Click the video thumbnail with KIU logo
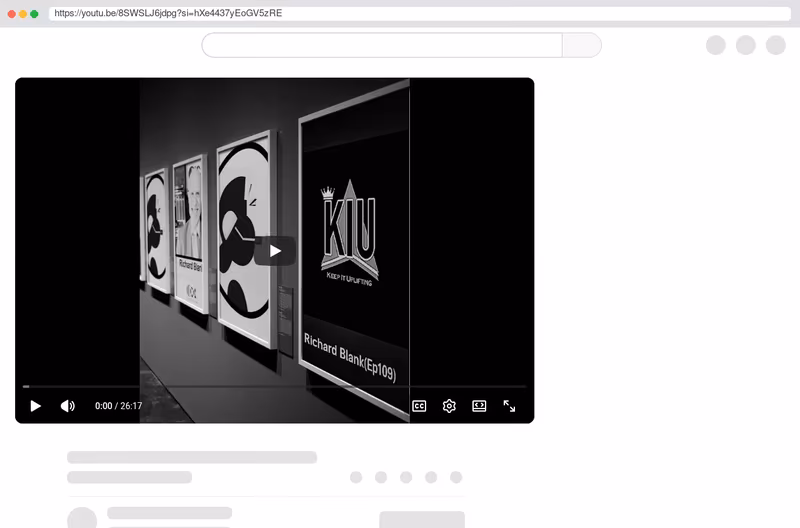The width and height of the screenshot is (800, 528). (274, 250)
